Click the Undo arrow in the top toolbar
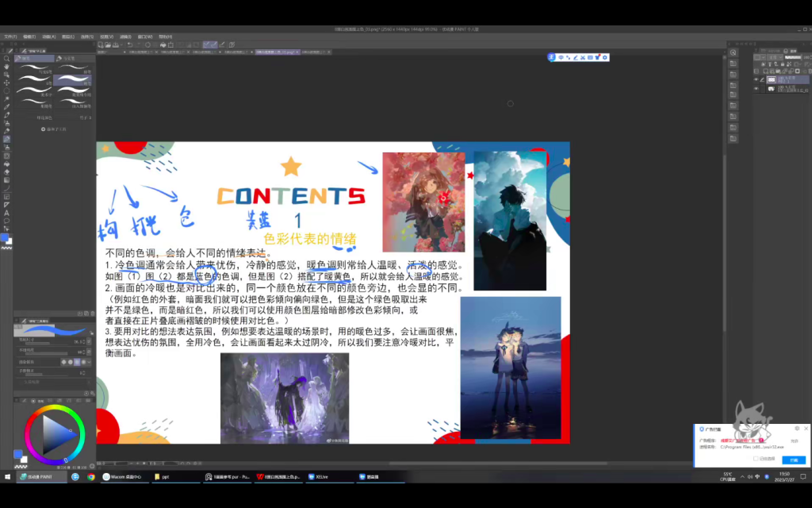Screen dimensions: 812x508 pyautogui.click(x=129, y=45)
